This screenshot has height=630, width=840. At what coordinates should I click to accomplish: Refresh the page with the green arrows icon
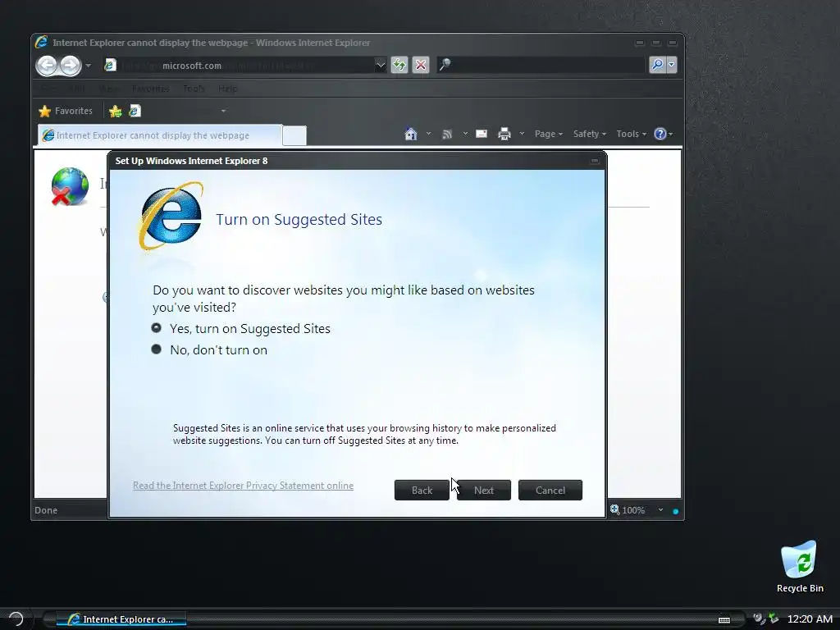[399, 66]
